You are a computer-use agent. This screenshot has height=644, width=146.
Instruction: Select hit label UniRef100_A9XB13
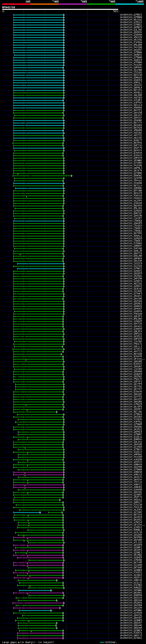[x=131, y=93]
